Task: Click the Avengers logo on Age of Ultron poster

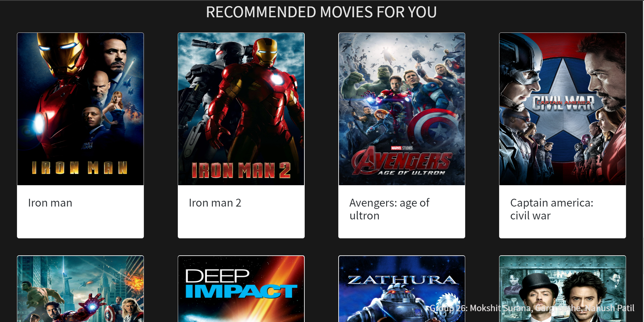Action: click(x=402, y=161)
